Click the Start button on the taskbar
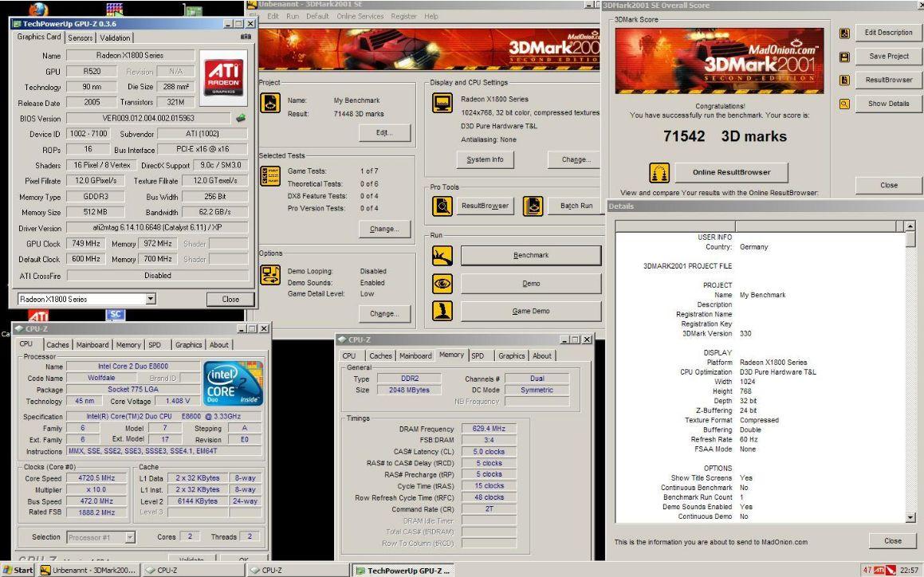The width and height of the screenshot is (924, 577). [x=17, y=570]
